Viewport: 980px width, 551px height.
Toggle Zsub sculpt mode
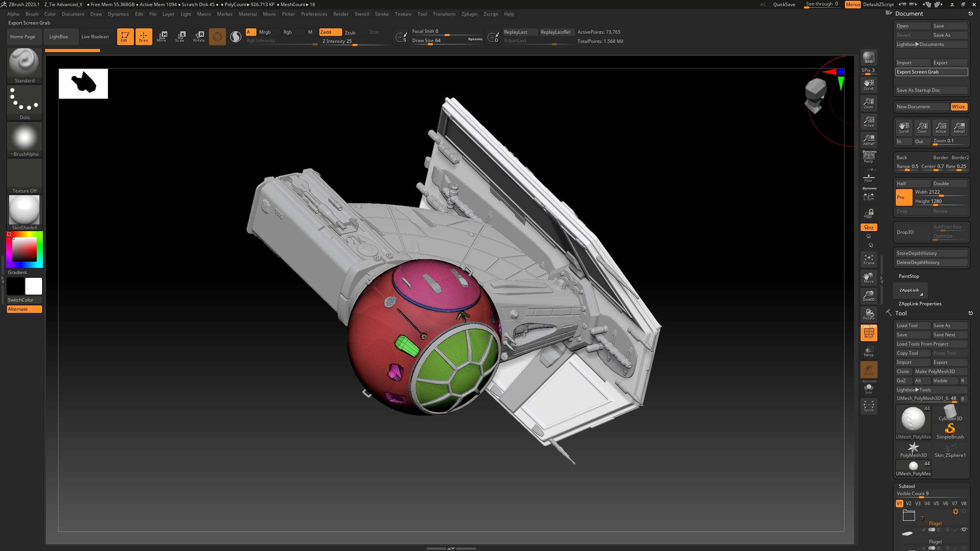click(350, 33)
